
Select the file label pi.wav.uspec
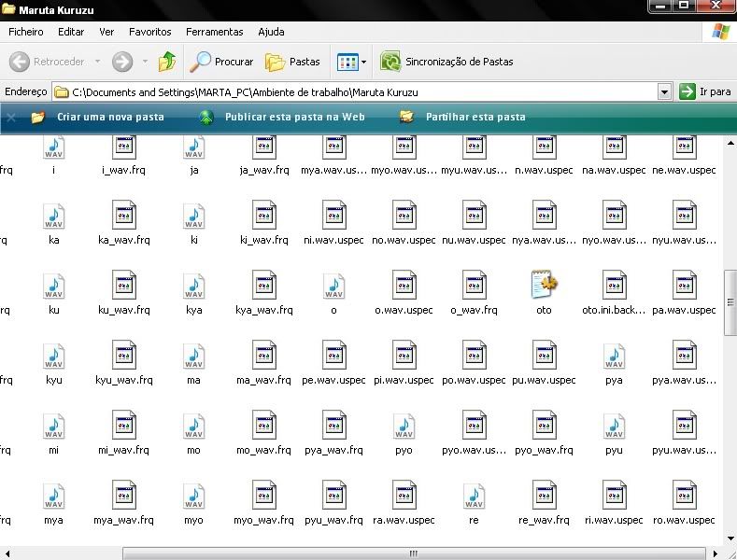[404, 380]
